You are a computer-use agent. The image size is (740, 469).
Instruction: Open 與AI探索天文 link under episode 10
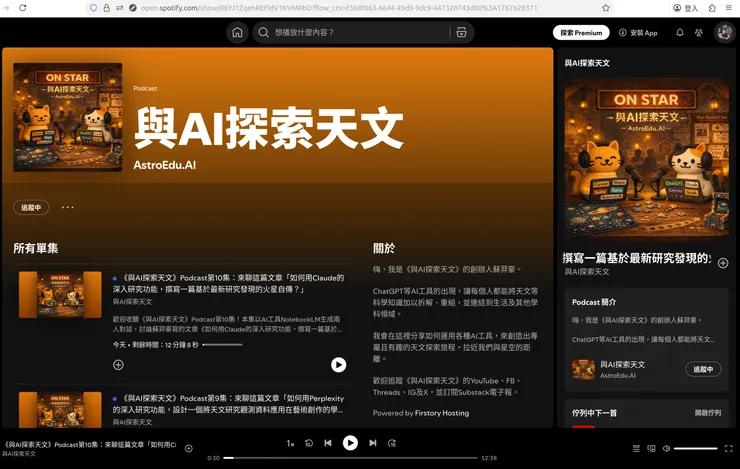pyautogui.click(x=132, y=302)
